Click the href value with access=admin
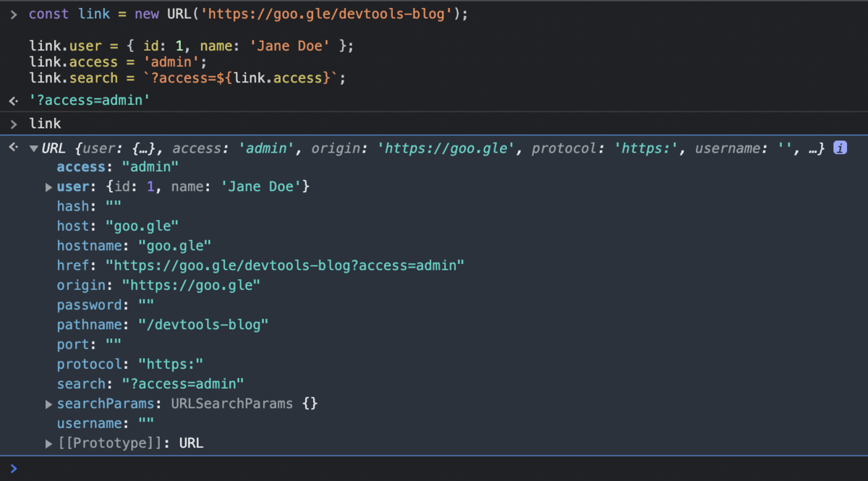 click(285, 265)
